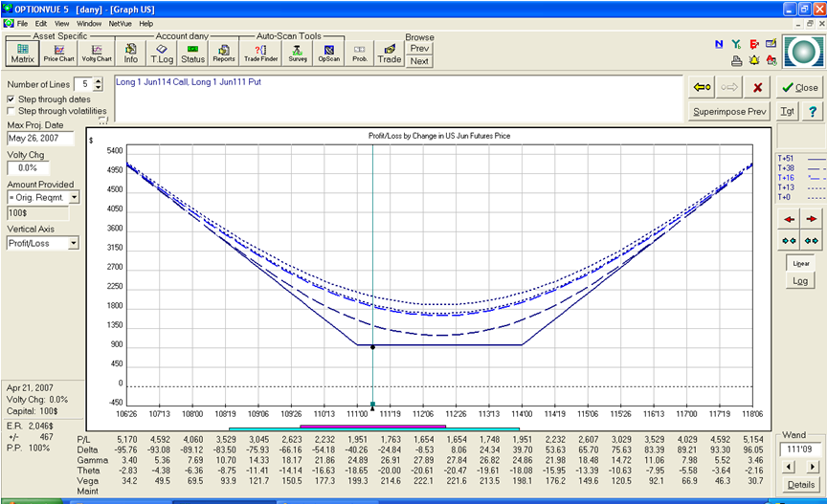Screen dimensions: 827x504
Task: Launch the Trade Finder tool
Action: (260, 54)
